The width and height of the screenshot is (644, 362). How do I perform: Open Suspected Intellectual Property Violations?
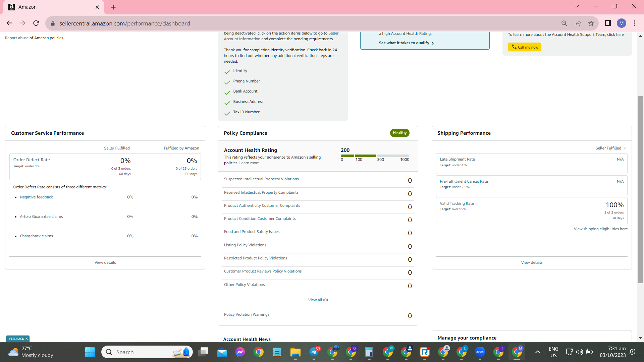[x=261, y=179]
